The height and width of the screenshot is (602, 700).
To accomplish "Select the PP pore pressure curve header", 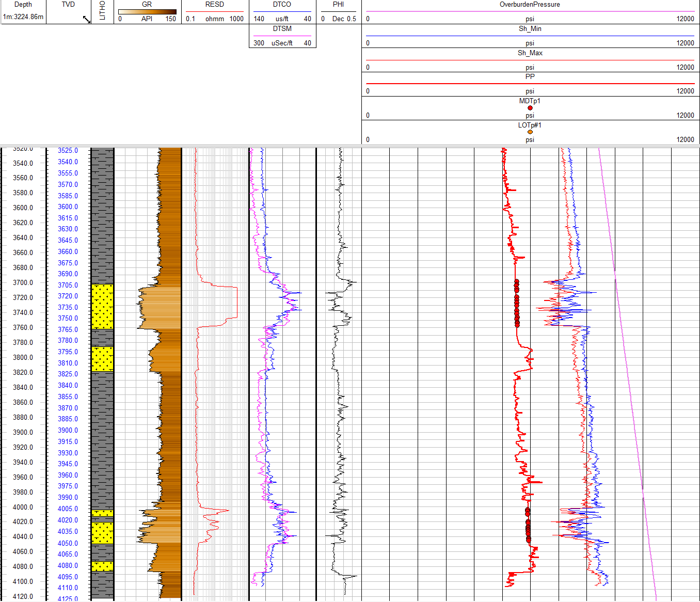I will (530, 77).
